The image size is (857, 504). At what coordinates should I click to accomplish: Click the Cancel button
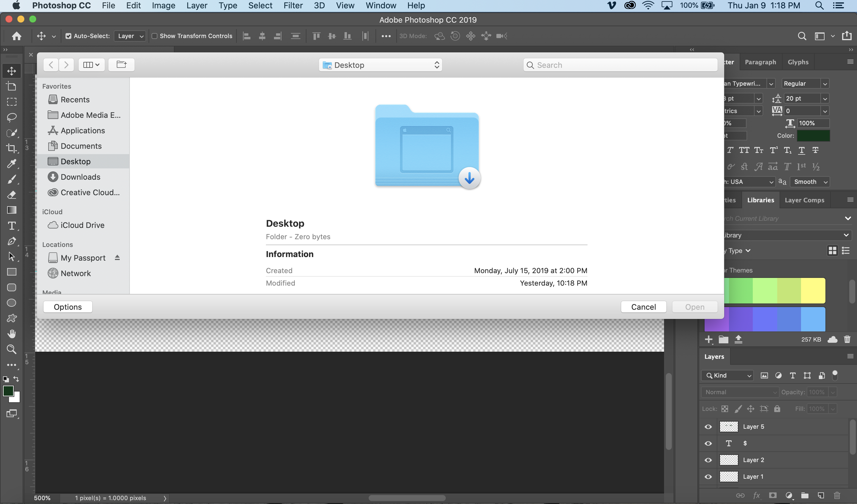[643, 307]
